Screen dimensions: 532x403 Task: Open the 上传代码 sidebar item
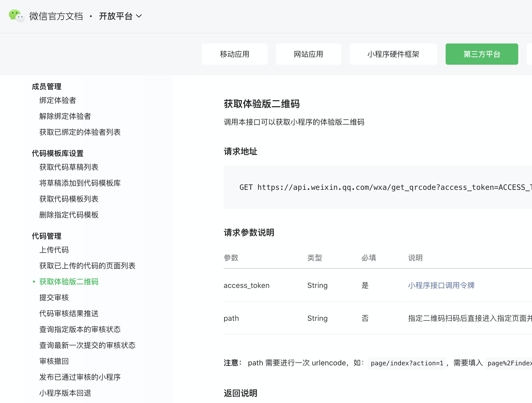pos(54,250)
